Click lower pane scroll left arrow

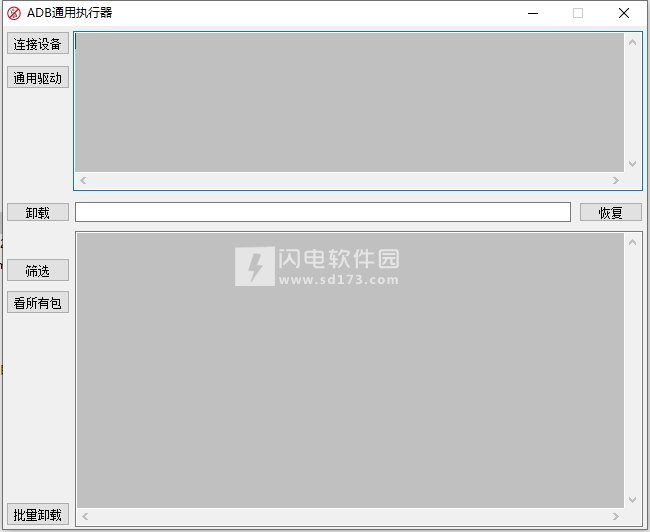85,517
